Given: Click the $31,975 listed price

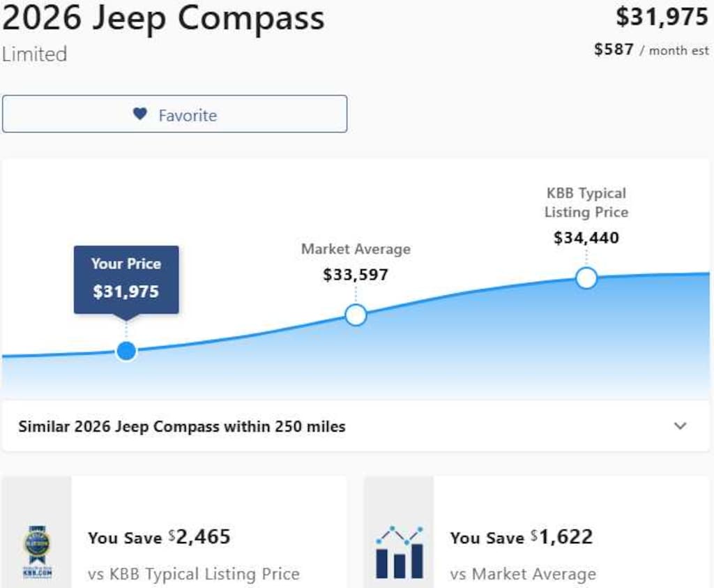Looking at the screenshot, I should tap(661, 15).
